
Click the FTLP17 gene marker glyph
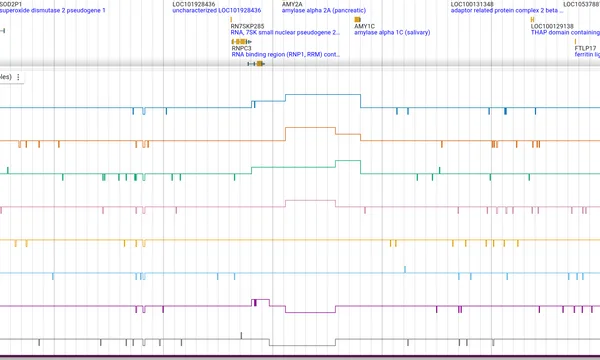click(575, 41)
